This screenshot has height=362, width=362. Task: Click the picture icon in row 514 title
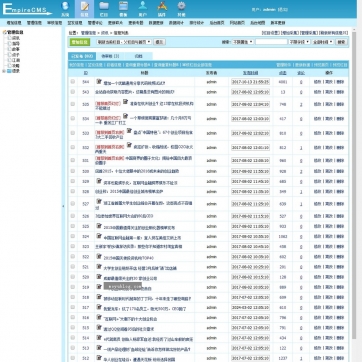pyautogui.click(x=99, y=338)
